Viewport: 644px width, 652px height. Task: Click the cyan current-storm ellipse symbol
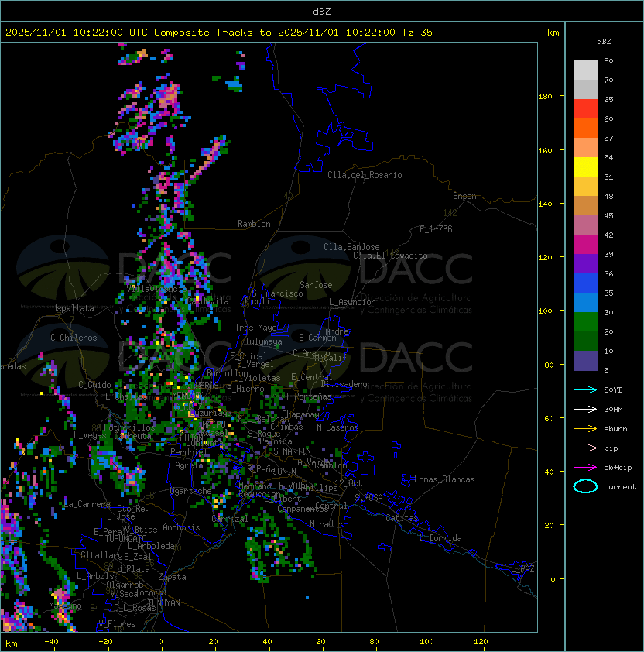tap(585, 486)
